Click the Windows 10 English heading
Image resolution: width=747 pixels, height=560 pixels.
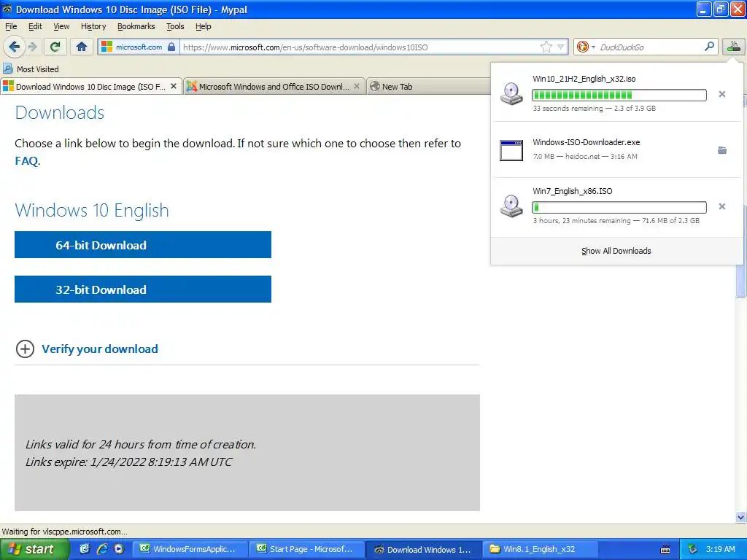[92, 210]
